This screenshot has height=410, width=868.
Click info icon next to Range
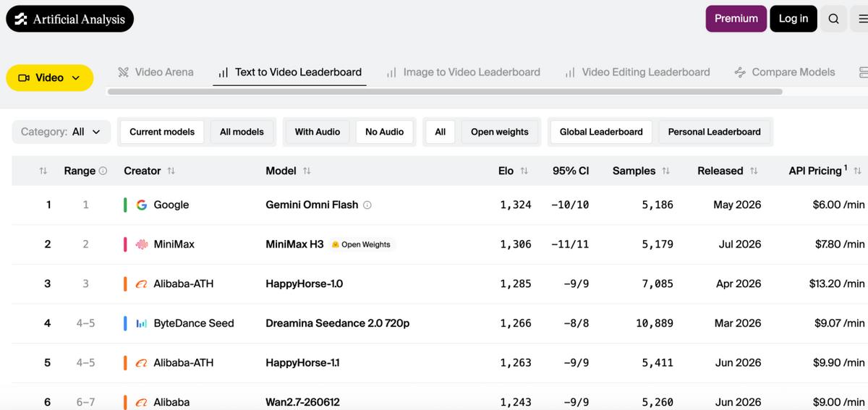click(x=103, y=171)
